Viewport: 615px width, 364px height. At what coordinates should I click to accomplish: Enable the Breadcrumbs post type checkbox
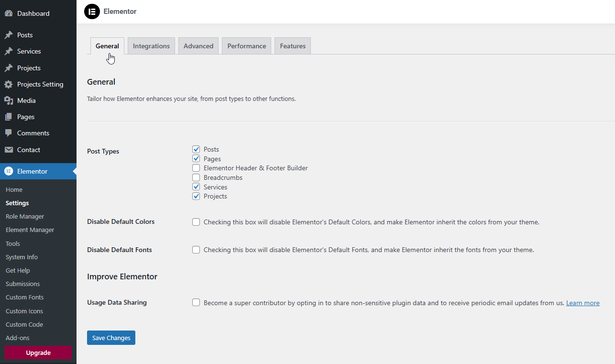[196, 177]
